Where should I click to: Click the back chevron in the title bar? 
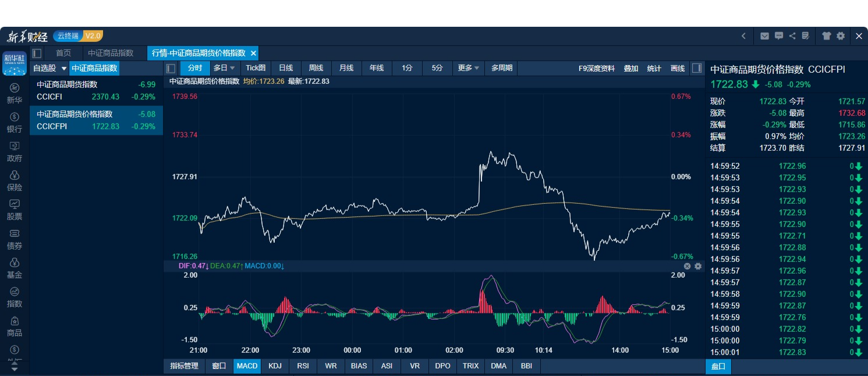coord(743,36)
